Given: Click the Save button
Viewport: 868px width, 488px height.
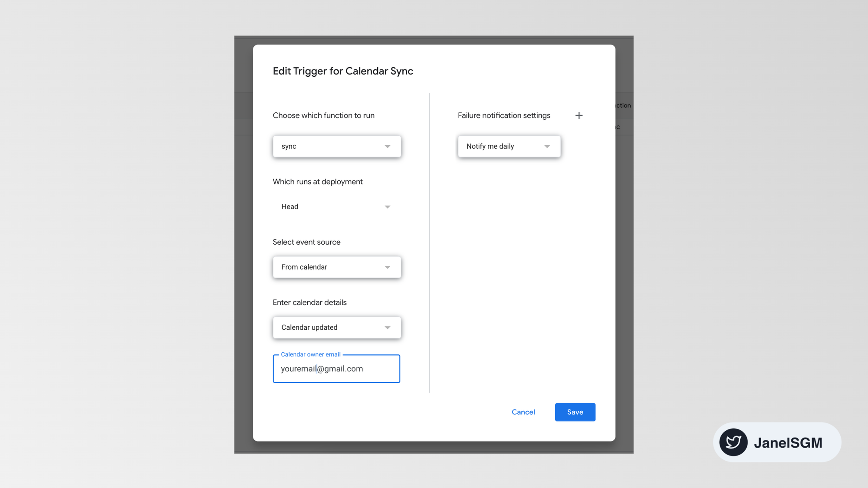Looking at the screenshot, I should tap(575, 412).
